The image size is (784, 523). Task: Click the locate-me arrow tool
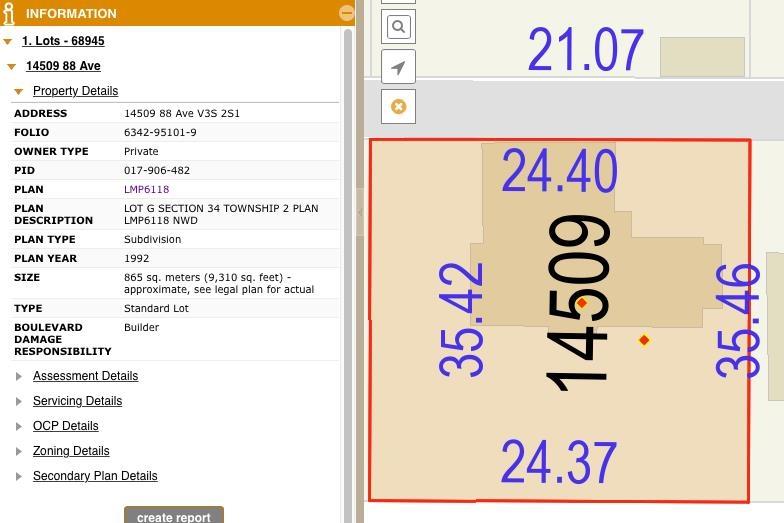click(x=398, y=67)
